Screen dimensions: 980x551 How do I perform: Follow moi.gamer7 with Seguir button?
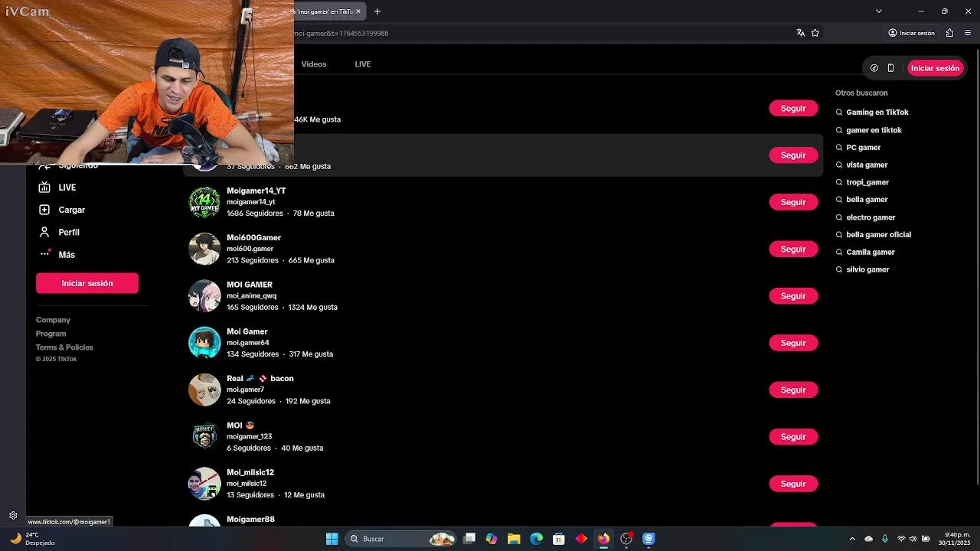pyautogui.click(x=793, y=390)
